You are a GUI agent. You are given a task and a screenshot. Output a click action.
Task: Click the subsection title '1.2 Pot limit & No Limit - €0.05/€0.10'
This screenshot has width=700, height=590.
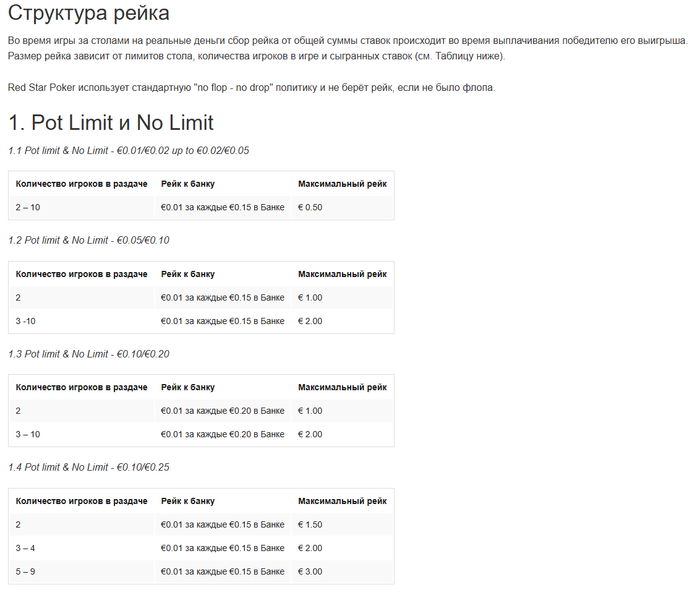click(x=89, y=240)
